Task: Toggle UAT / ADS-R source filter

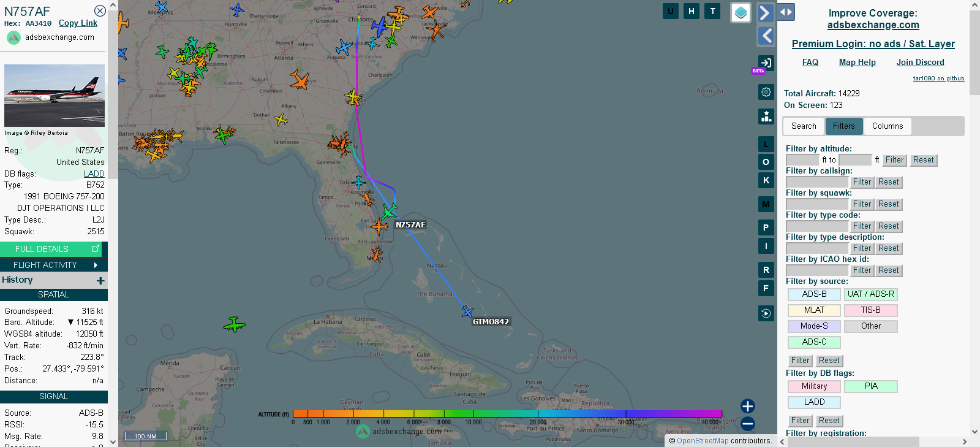Action: pyautogui.click(x=870, y=294)
